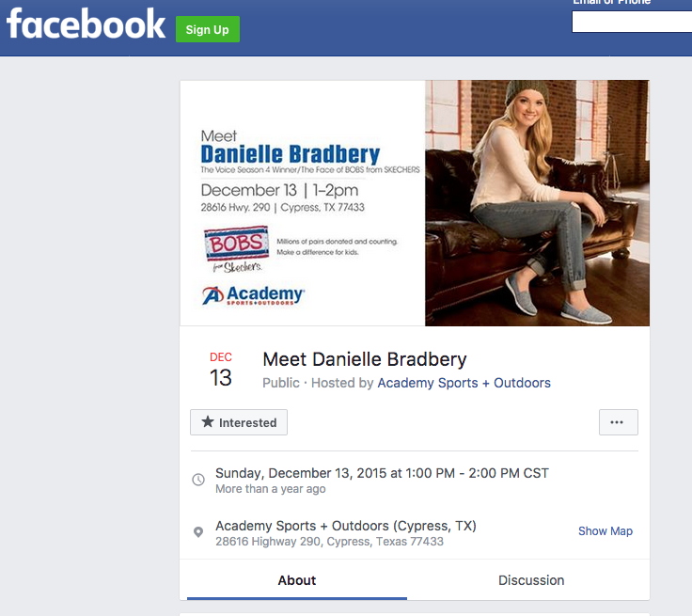Click the Danielle Bradbery banner headline text
Image resolution: width=692 pixels, height=616 pixels.
pos(290,154)
